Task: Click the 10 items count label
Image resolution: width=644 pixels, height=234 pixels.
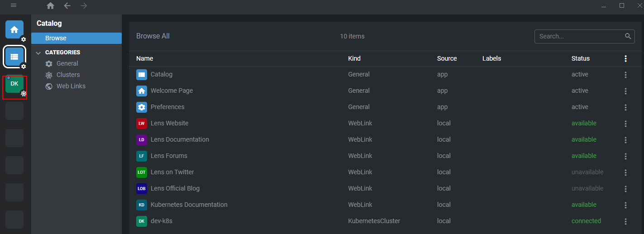Action: coord(352,36)
